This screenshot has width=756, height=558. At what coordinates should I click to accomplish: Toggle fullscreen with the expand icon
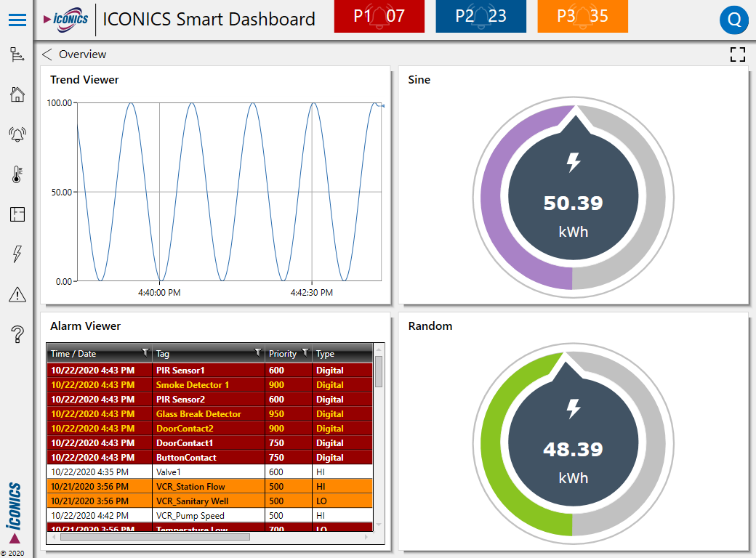(x=737, y=54)
